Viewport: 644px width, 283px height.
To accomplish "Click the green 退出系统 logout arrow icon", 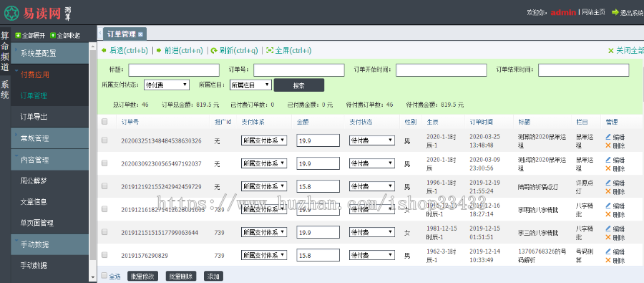I will coord(615,12).
